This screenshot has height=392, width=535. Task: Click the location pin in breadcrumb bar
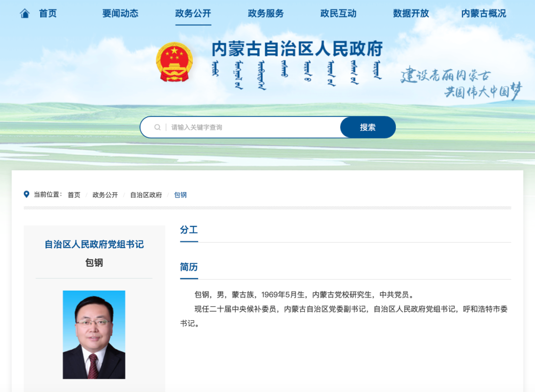pyautogui.click(x=27, y=194)
